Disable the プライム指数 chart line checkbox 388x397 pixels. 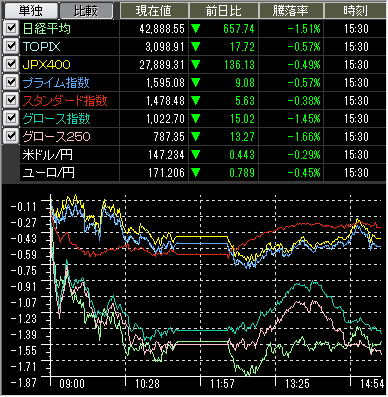click(11, 82)
